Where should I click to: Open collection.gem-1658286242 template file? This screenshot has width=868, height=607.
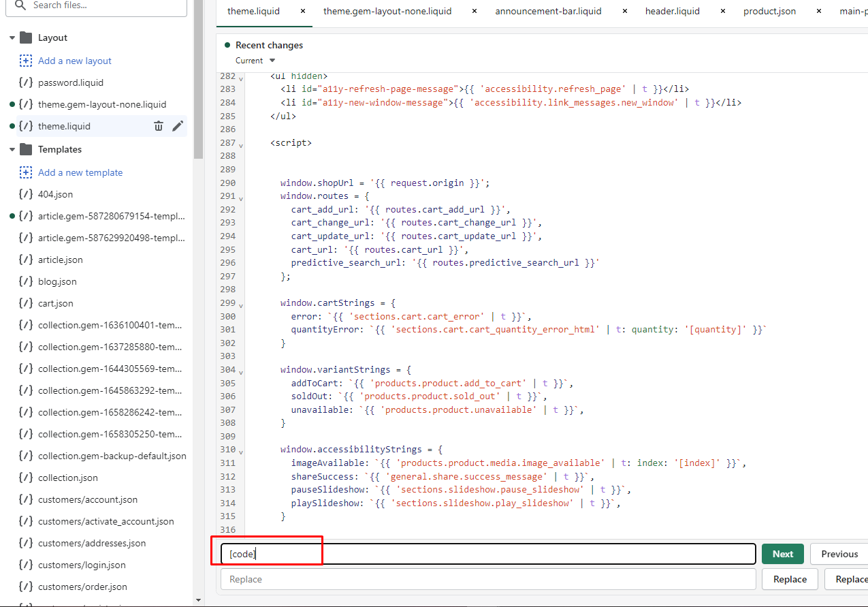pos(110,412)
